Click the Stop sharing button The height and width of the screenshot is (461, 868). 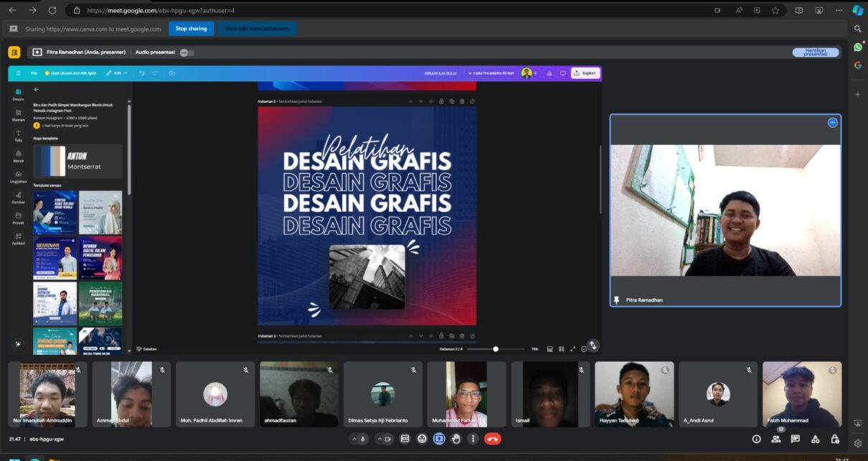[x=191, y=29]
